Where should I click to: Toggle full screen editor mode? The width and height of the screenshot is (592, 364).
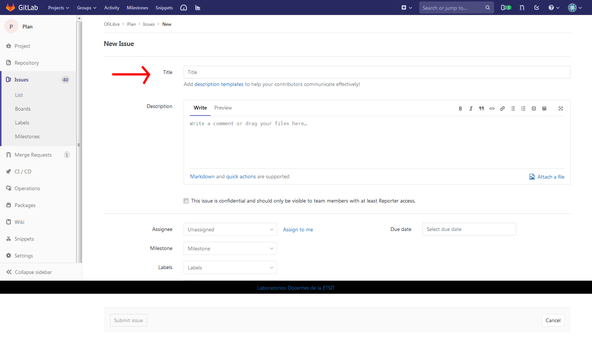tap(561, 109)
